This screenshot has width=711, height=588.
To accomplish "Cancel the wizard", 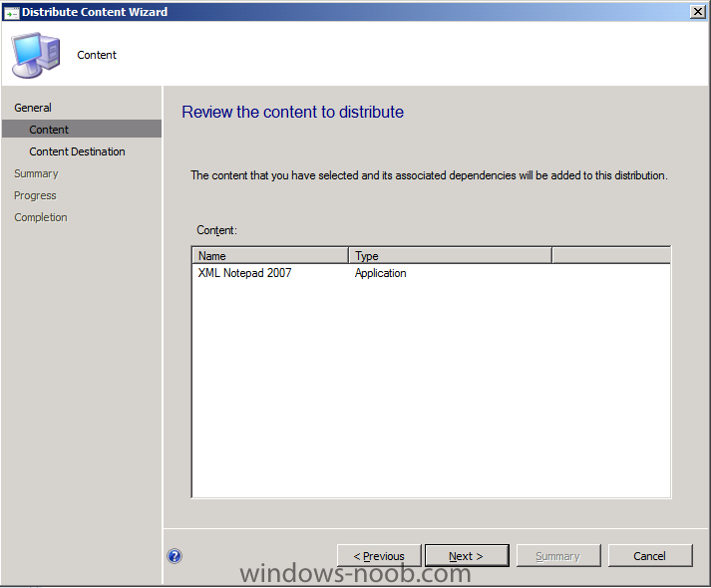I will click(x=650, y=556).
